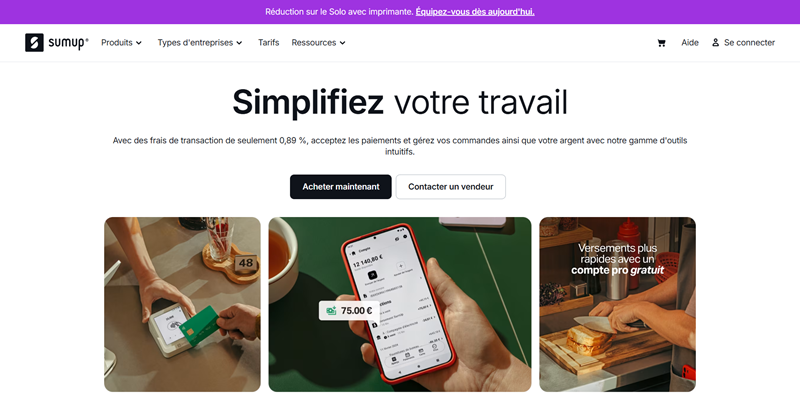The height and width of the screenshot is (412, 800).
Task: Open the Aide menu item
Action: [x=690, y=43]
